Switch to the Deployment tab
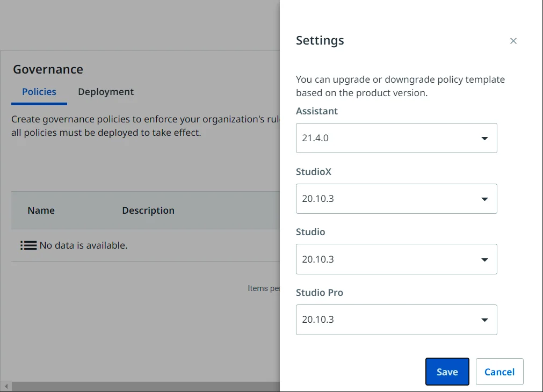 (x=106, y=92)
